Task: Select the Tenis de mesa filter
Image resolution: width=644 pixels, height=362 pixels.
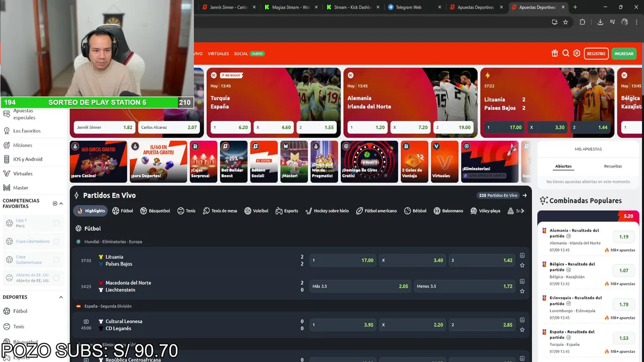Action: 220,211
